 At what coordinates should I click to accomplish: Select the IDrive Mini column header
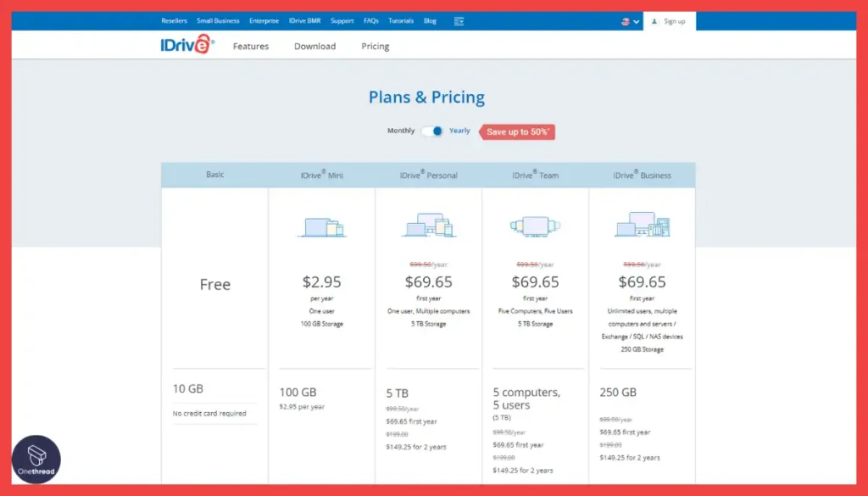click(321, 175)
